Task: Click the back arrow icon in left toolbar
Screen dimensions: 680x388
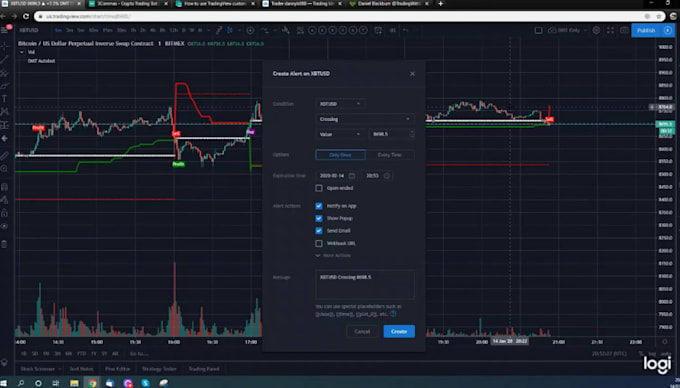Action: pos(4,138)
